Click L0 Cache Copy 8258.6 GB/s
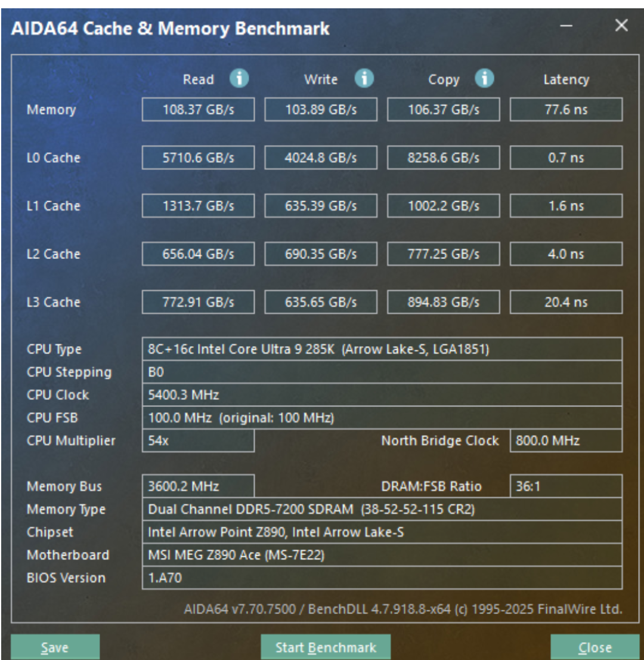Screen dimensions: 644x660 444,158
